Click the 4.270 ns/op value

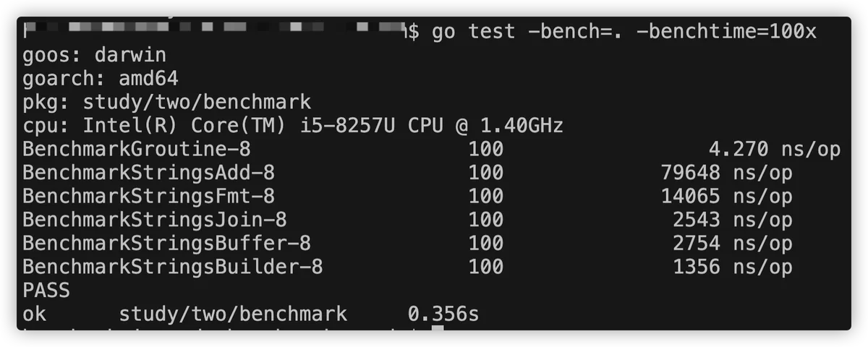(775, 149)
